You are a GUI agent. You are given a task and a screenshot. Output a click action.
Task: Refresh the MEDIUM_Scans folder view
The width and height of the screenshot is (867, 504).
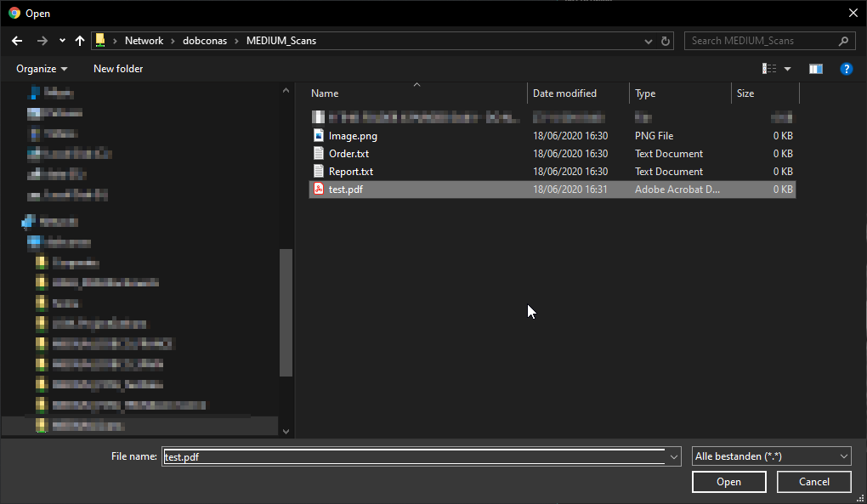coord(666,41)
